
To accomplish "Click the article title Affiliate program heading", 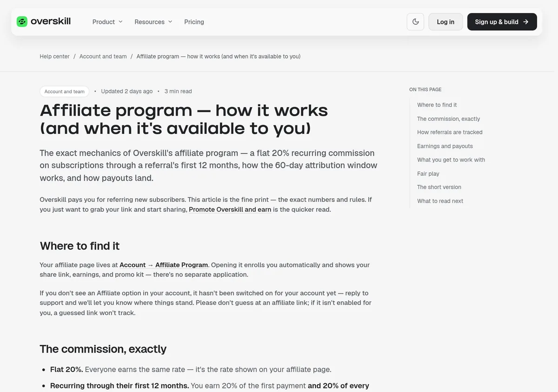I will [184, 119].
